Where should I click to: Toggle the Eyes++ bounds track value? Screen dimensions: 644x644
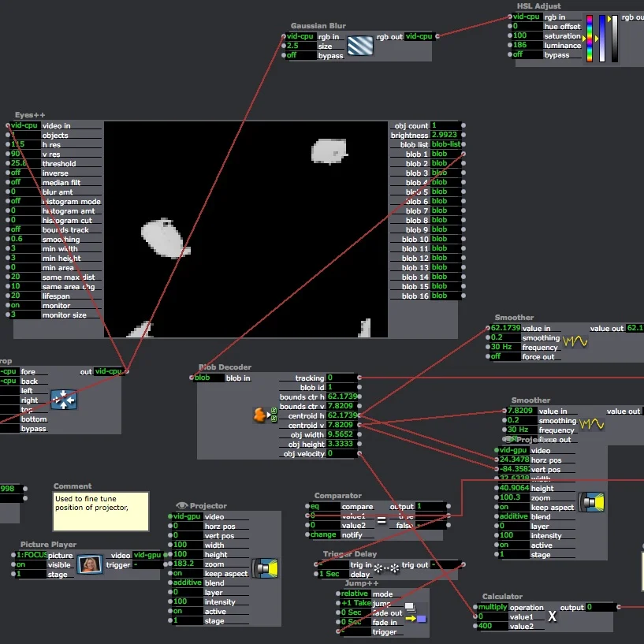25,229
